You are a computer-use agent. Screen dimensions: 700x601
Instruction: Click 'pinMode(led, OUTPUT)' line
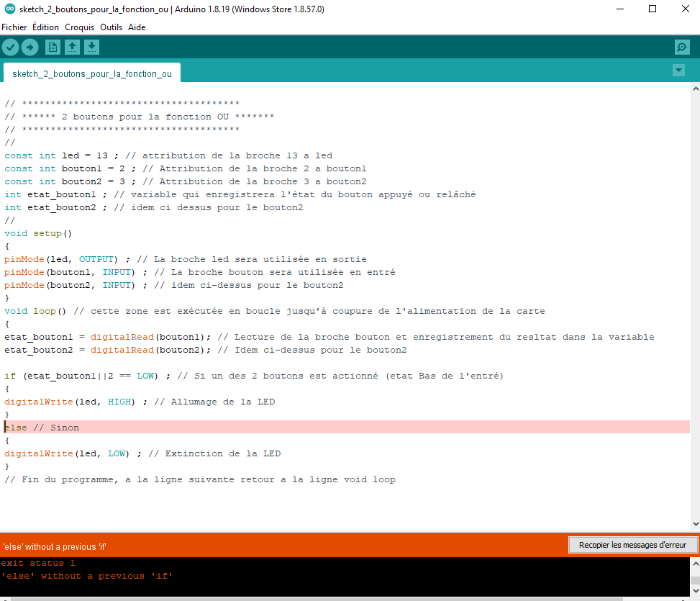point(185,259)
